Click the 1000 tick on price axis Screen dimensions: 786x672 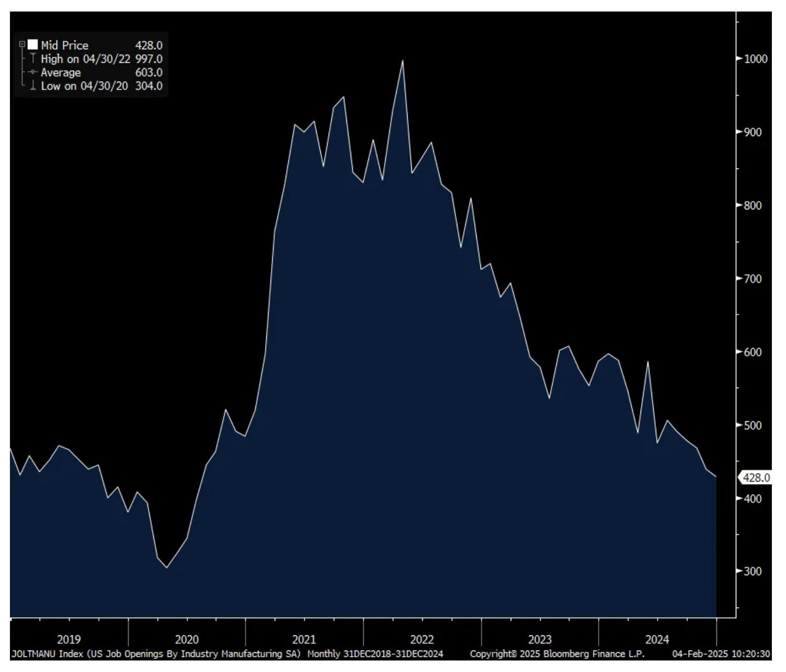(756, 59)
